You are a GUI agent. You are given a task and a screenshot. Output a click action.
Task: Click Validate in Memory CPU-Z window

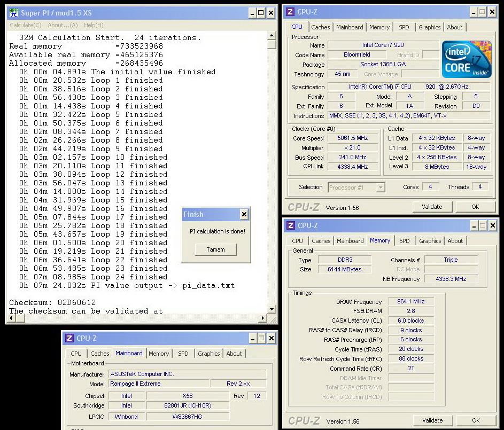tap(432, 420)
